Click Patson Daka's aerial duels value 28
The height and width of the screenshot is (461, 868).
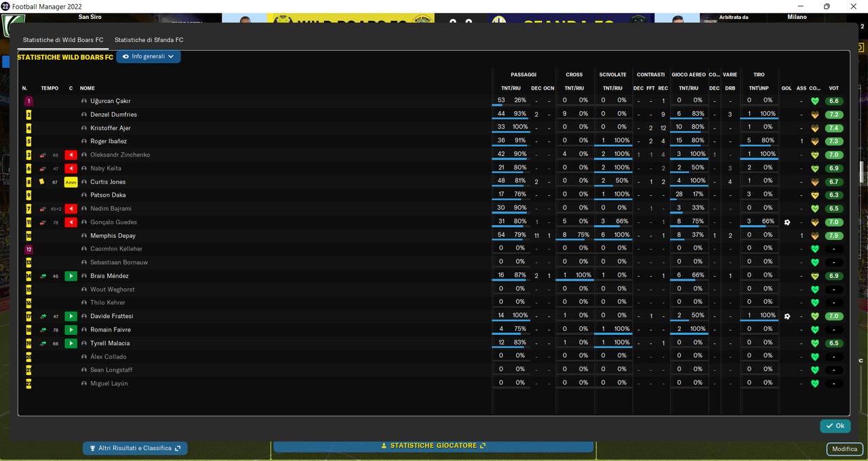[x=679, y=195]
